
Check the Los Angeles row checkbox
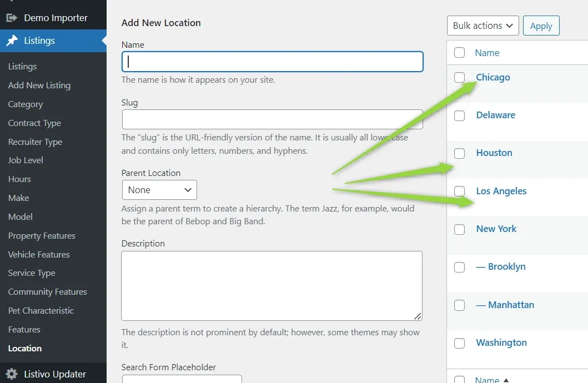coord(459,191)
